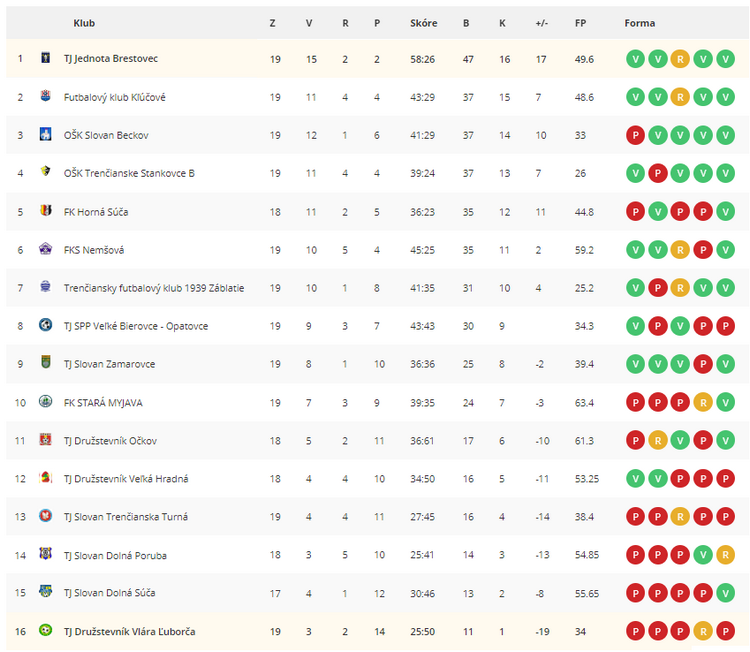Click Beckov's first red P form badge
This screenshot has width=750, height=652.
coord(635,135)
